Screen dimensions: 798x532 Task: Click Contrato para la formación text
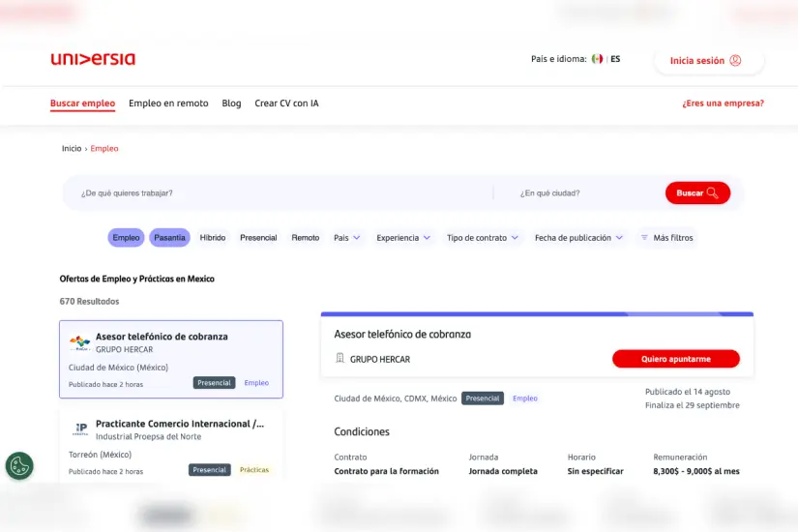(x=386, y=471)
